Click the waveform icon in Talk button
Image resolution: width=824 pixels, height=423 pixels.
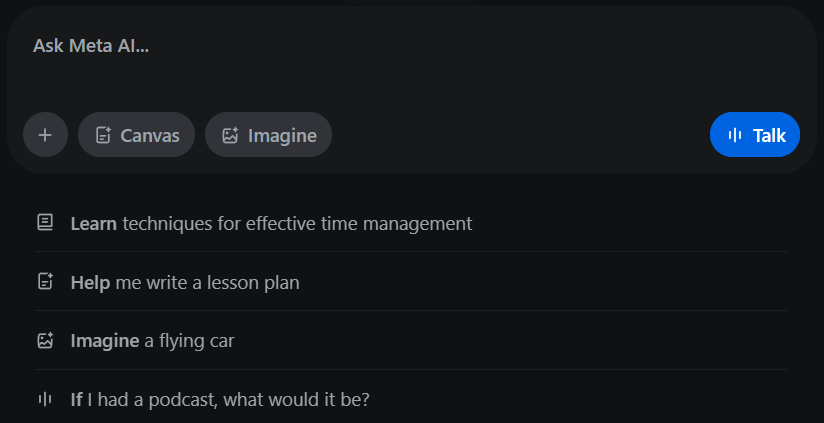click(x=735, y=135)
